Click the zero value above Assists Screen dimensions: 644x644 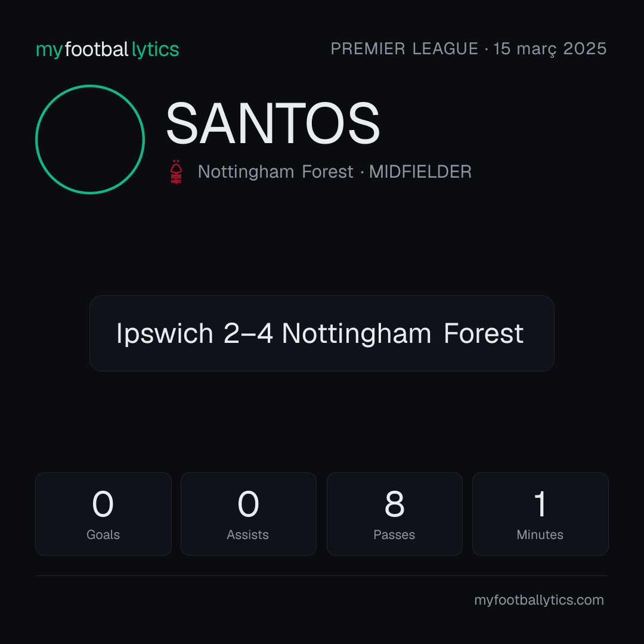click(248, 504)
